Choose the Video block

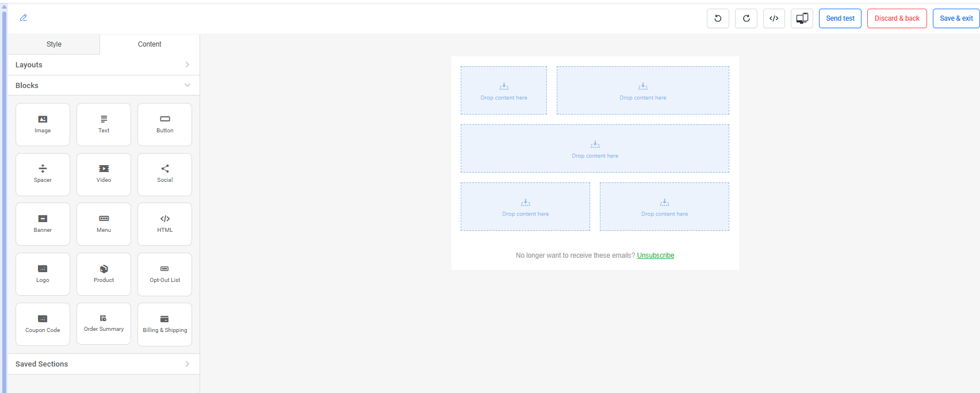[104, 174]
